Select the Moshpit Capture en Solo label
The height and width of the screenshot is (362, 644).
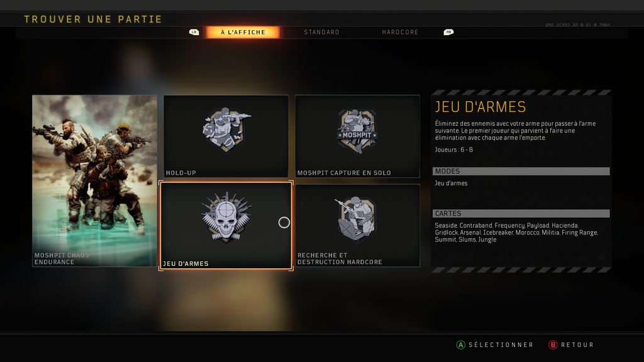tap(344, 173)
